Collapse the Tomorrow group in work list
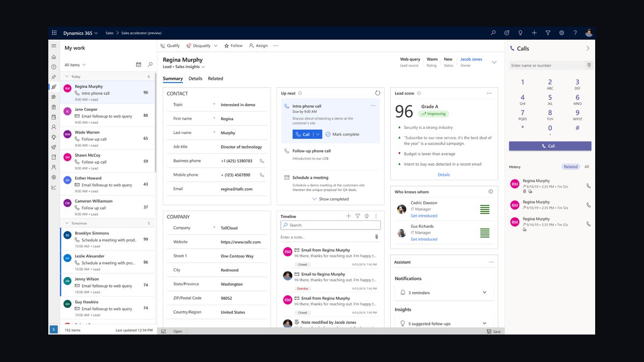The image size is (644, 362). [67, 223]
